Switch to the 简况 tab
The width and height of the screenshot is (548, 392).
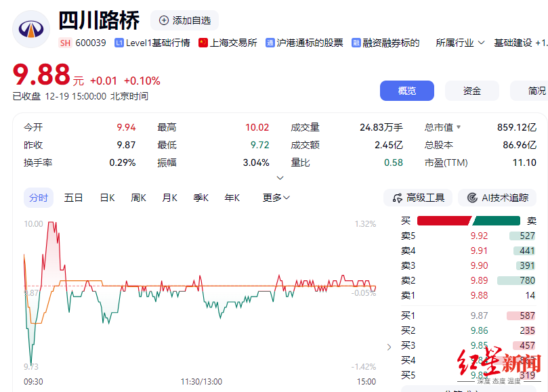point(535,91)
